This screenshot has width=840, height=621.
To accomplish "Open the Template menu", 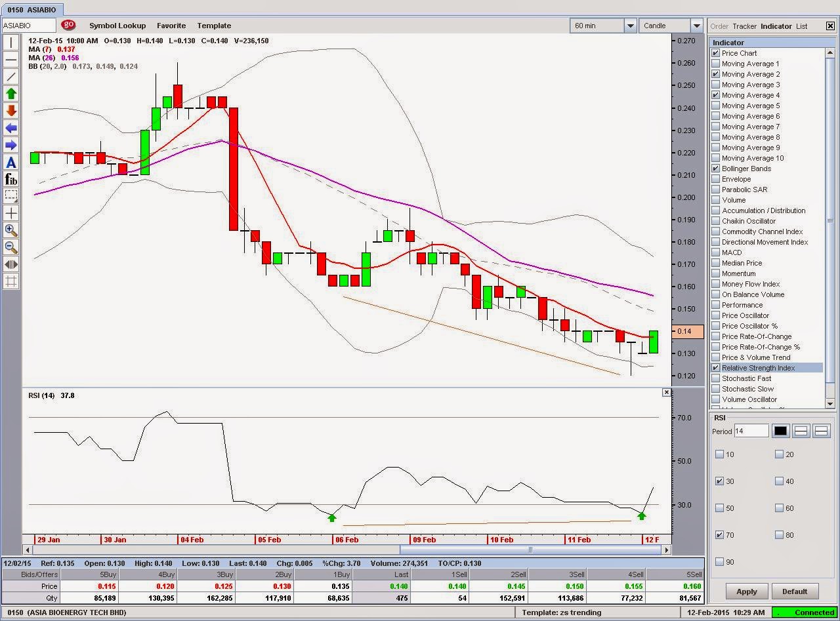I will point(214,26).
